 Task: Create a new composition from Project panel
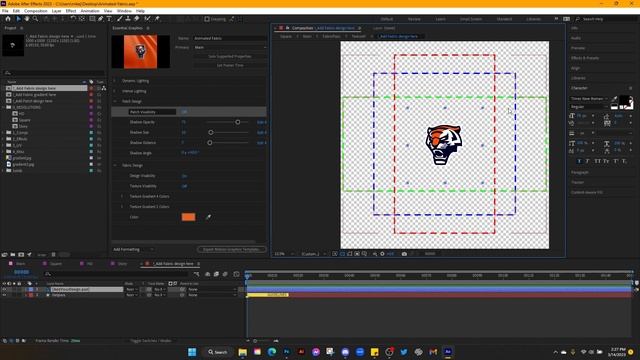pos(21,255)
